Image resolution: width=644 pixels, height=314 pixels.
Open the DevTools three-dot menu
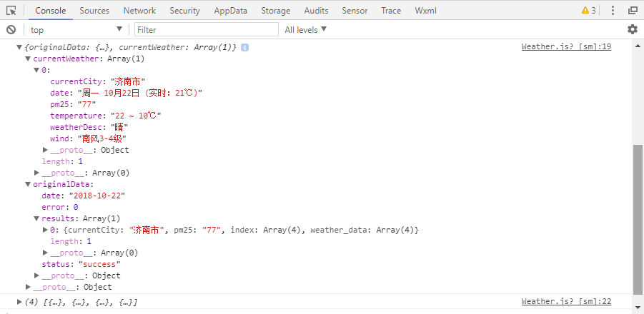pos(613,11)
